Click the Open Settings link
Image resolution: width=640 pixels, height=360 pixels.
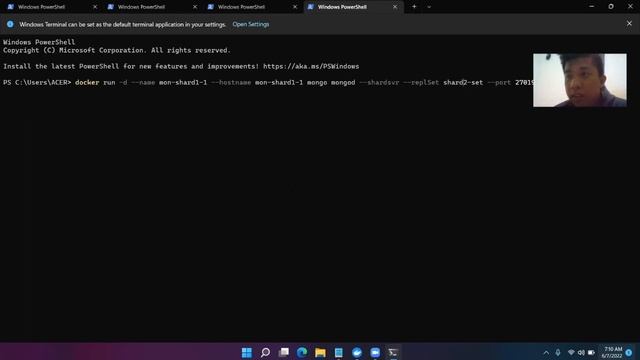[x=251, y=24]
